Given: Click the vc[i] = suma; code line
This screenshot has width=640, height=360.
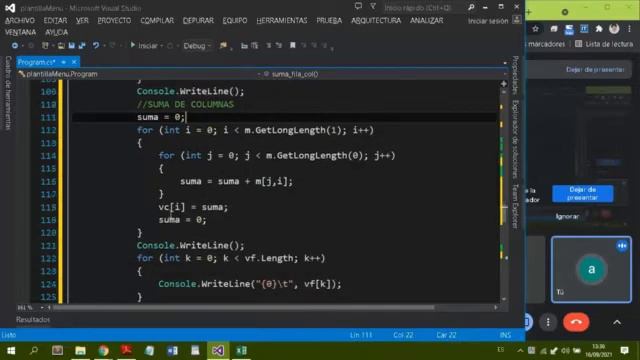Looking at the screenshot, I should (193, 207).
